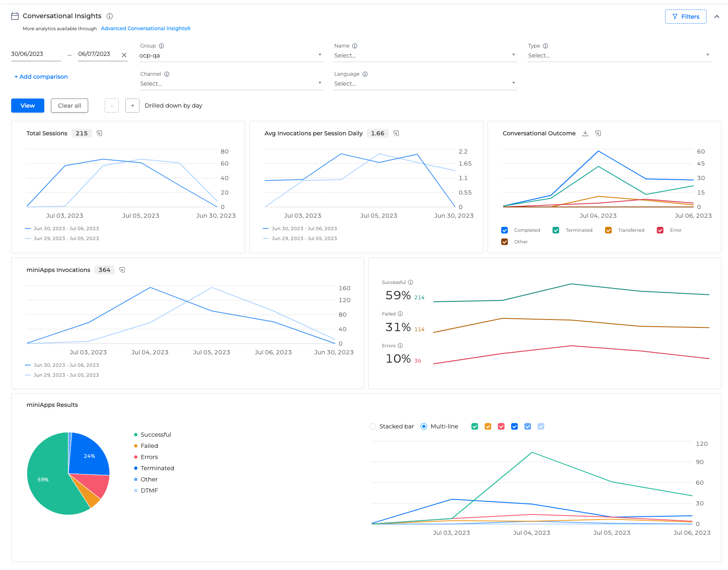This screenshot has width=728, height=570.
Task: Expand Avg Invocations per Session chart
Action: [x=396, y=133]
